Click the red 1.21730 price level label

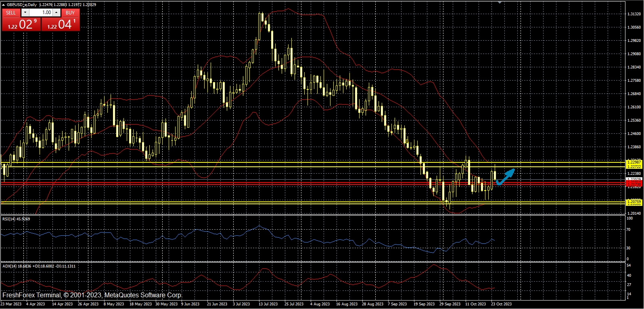tap(633, 184)
